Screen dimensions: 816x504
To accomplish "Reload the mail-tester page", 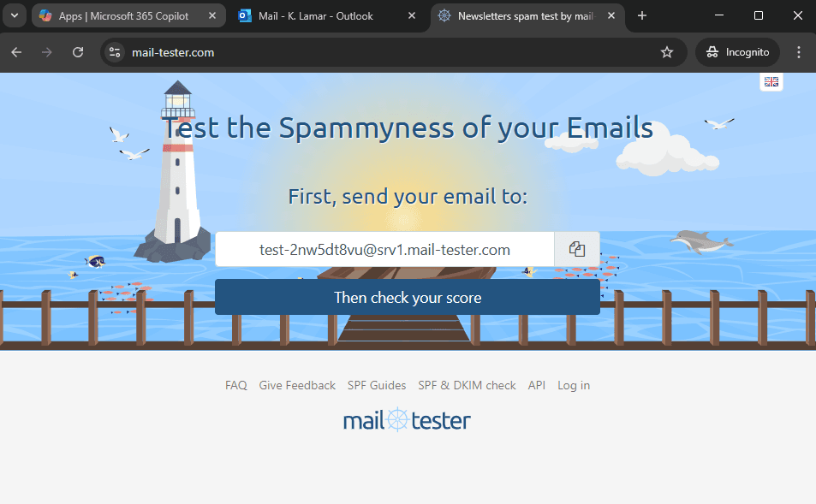I will pyautogui.click(x=77, y=52).
